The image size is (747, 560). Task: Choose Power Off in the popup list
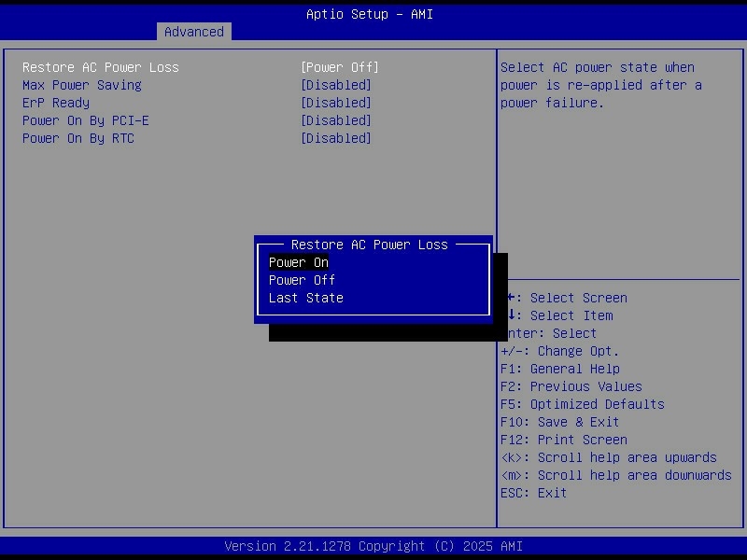point(302,280)
